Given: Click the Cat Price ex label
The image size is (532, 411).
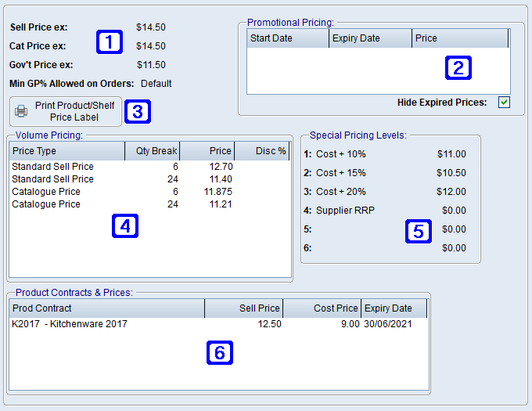Looking at the screenshot, I should pyautogui.click(x=38, y=46).
